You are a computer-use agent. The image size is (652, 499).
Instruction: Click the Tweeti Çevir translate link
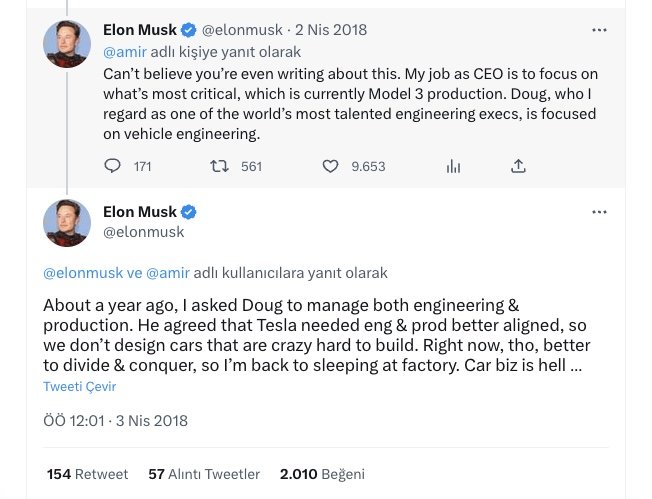point(80,386)
